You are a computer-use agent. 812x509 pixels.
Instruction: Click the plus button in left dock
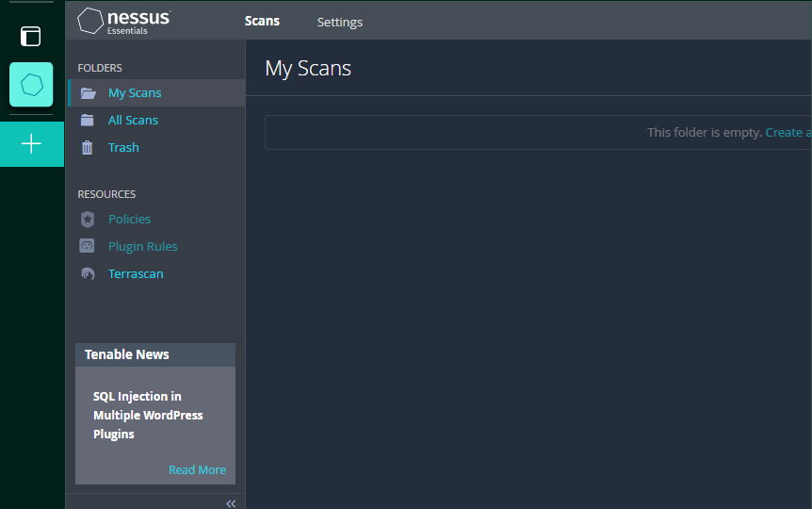pyautogui.click(x=32, y=144)
